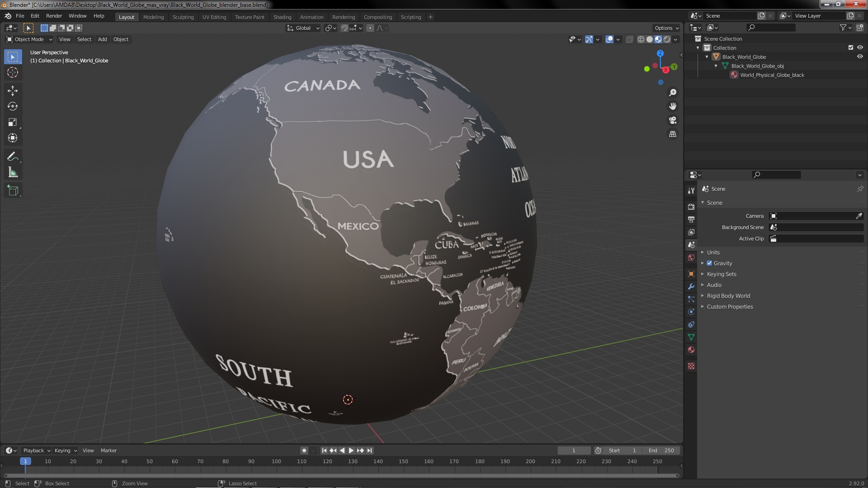Open the Modifier properties tab
The height and width of the screenshot is (488, 868).
(691, 286)
